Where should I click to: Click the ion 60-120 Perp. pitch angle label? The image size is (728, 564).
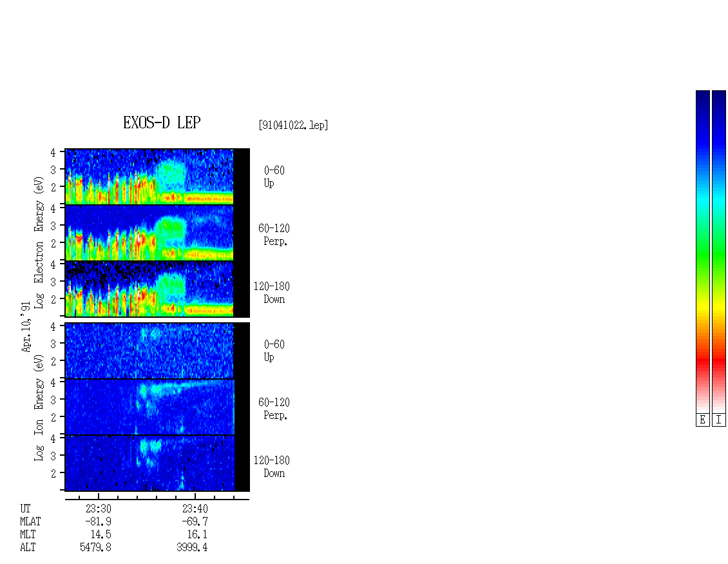274,409
